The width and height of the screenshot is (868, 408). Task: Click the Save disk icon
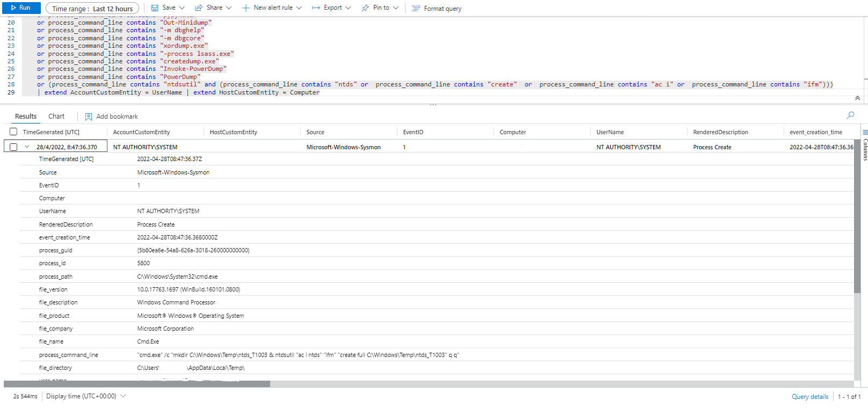[155, 8]
